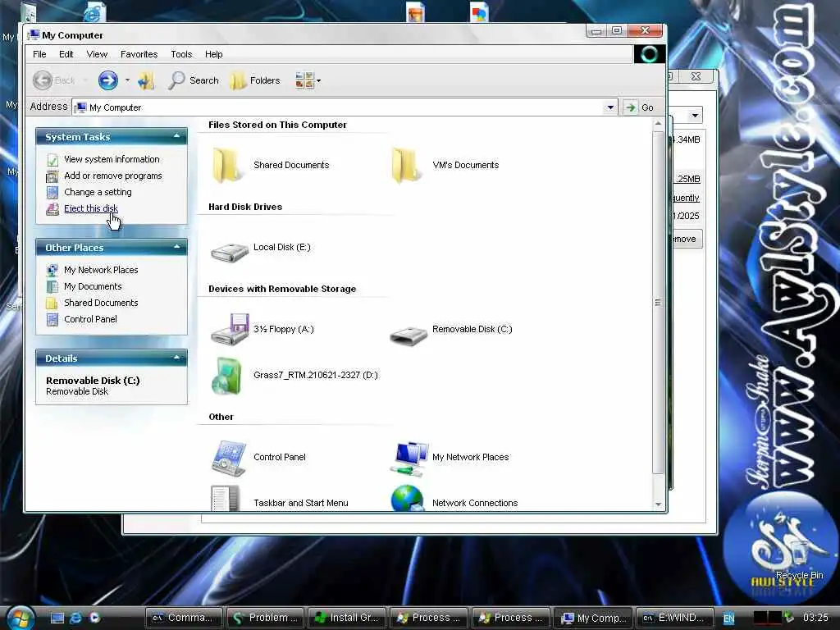Select the Network Connections label

pos(475,503)
